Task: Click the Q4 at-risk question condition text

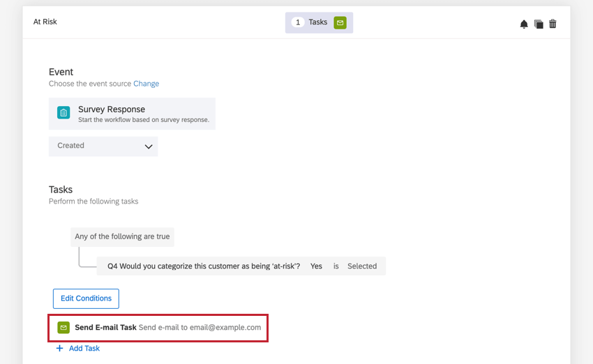Action: 204,266
